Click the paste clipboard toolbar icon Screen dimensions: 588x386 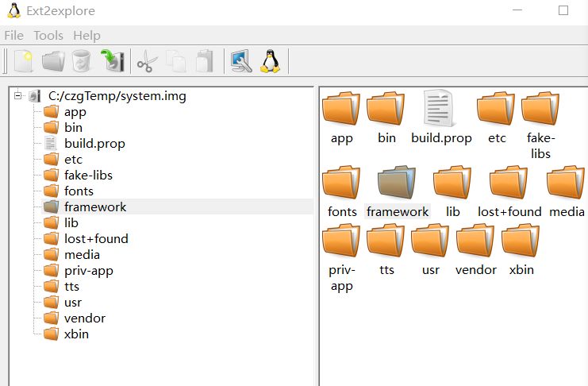pos(205,61)
